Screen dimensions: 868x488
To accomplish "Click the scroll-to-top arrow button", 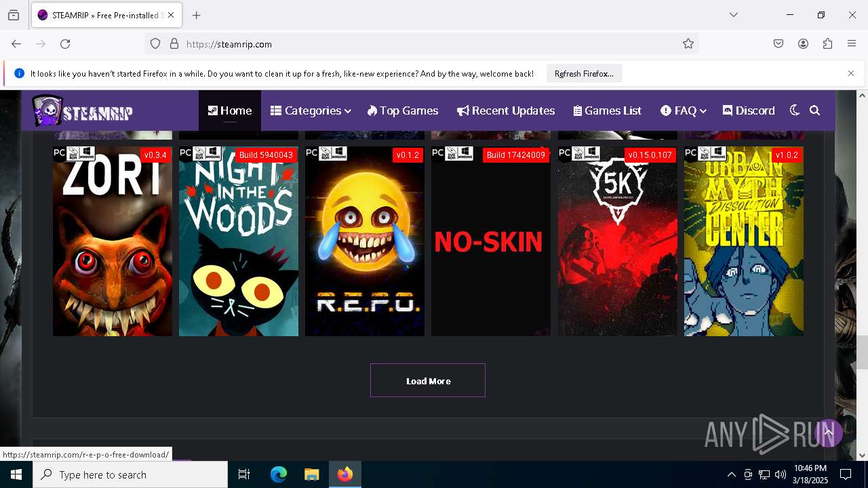I will 828,432.
